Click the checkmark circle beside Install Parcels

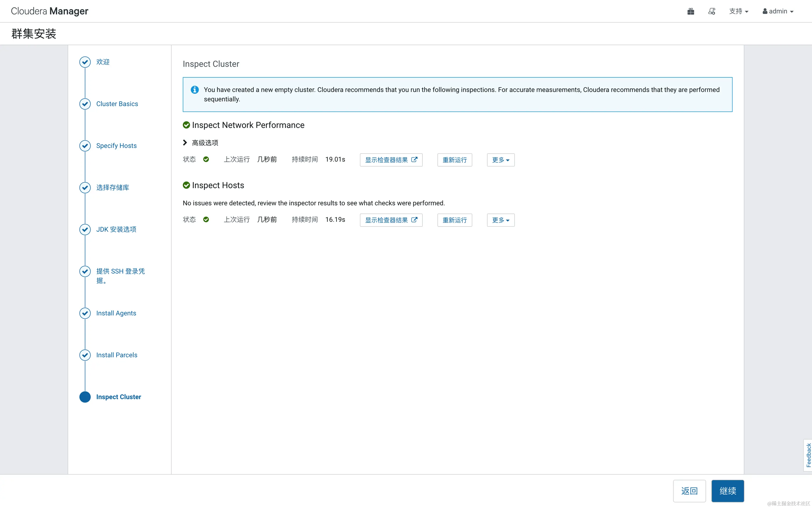(x=85, y=355)
